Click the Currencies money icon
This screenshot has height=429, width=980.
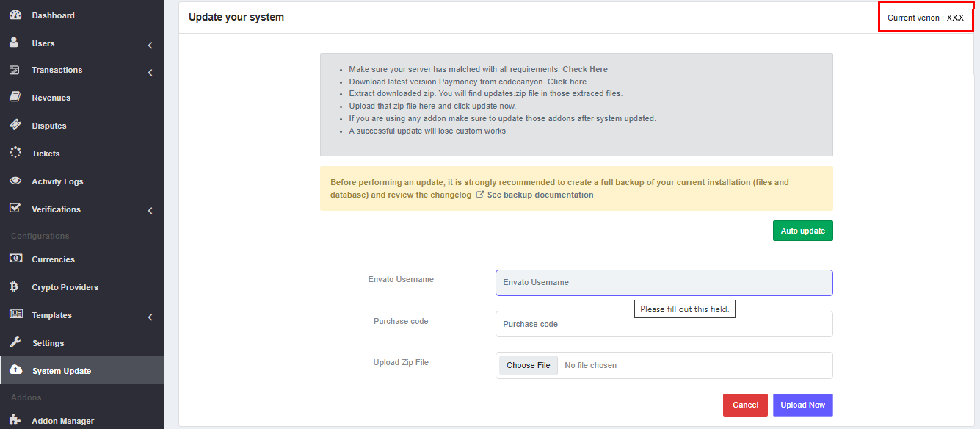point(15,259)
